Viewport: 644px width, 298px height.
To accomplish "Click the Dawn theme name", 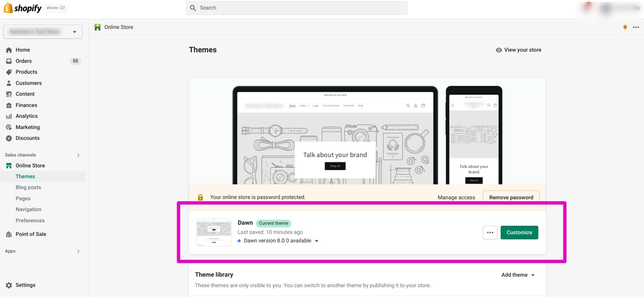I will pyautogui.click(x=245, y=223).
